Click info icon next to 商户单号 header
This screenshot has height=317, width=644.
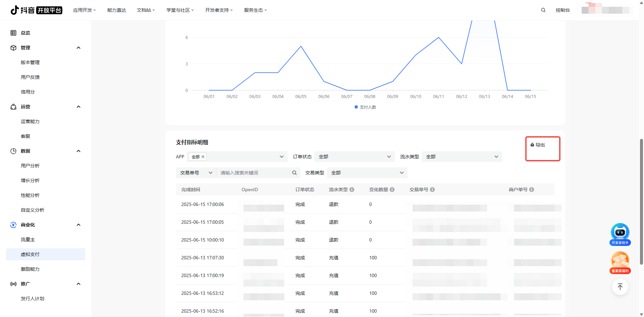(532, 190)
